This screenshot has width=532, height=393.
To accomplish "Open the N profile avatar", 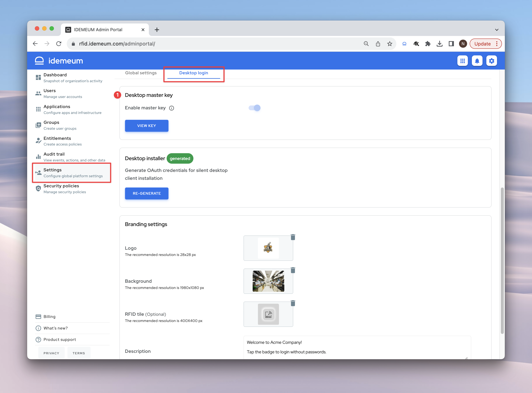I will click(463, 44).
